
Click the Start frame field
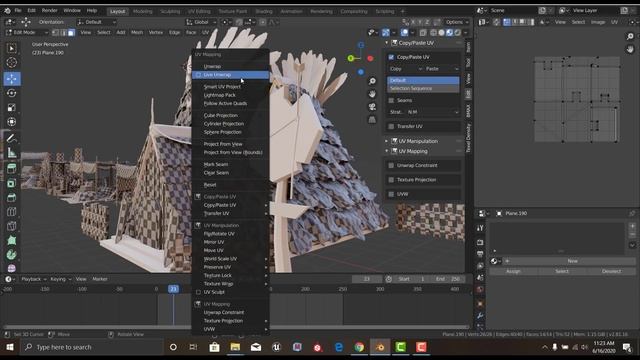pos(412,279)
